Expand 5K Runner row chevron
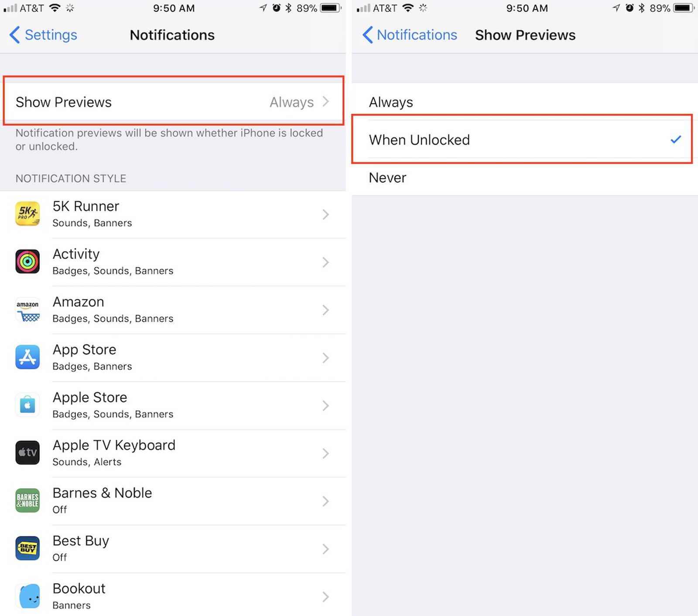Screen dimensions: 698x616 (325, 214)
